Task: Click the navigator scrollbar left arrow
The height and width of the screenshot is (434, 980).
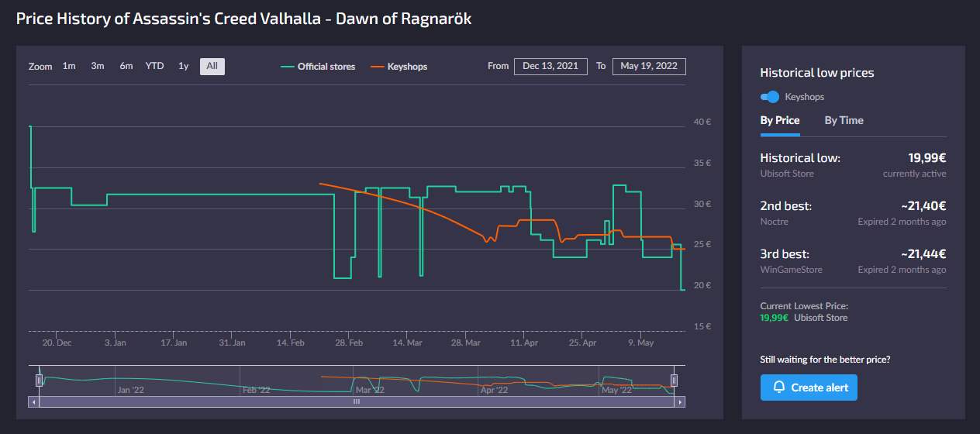Action: (x=33, y=402)
